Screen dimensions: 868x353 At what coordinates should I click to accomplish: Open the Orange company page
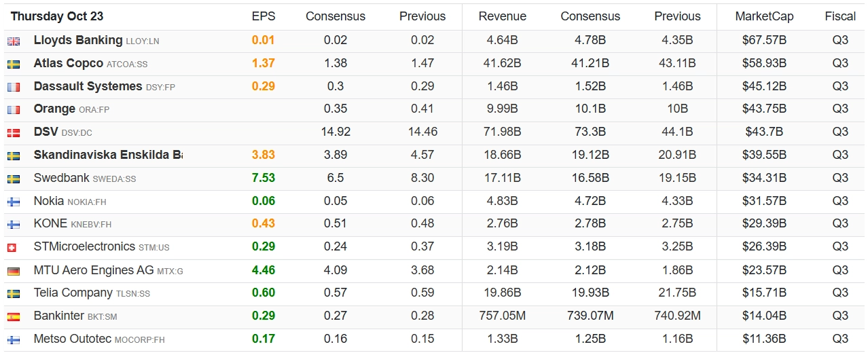point(54,109)
